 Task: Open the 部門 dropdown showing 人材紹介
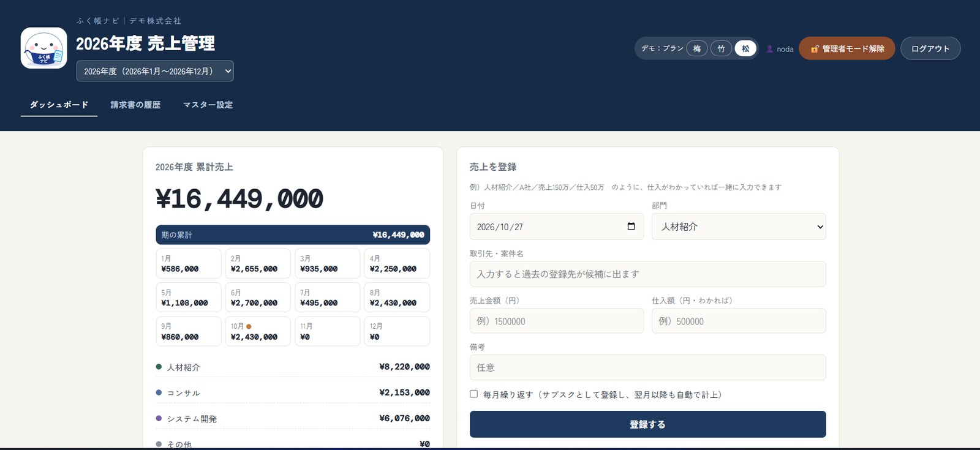[739, 227]
